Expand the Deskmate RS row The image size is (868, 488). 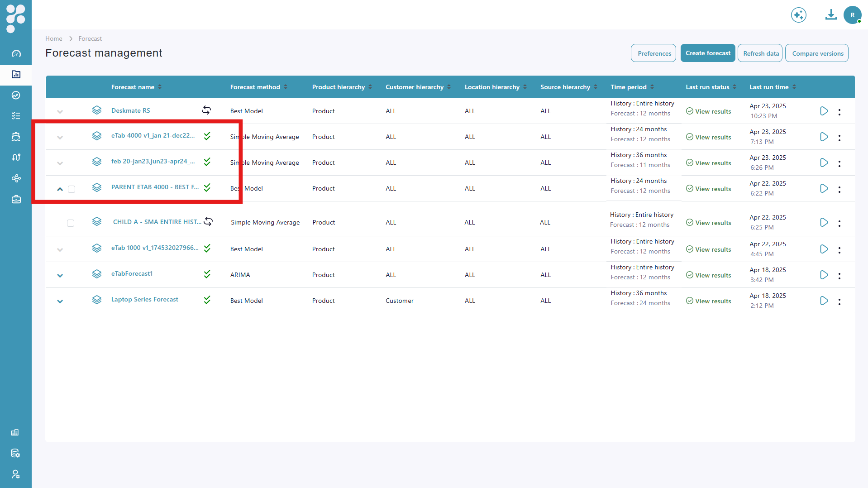(x=60, y=111)
